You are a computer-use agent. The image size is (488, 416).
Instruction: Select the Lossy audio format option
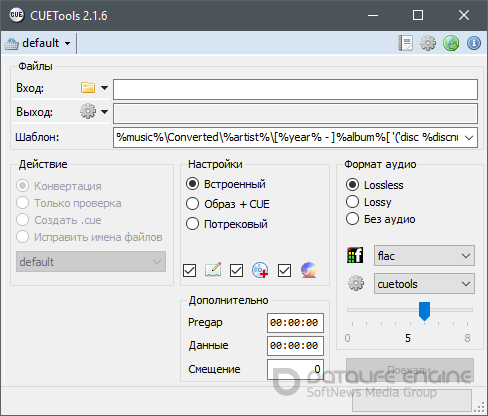point(369,202)
